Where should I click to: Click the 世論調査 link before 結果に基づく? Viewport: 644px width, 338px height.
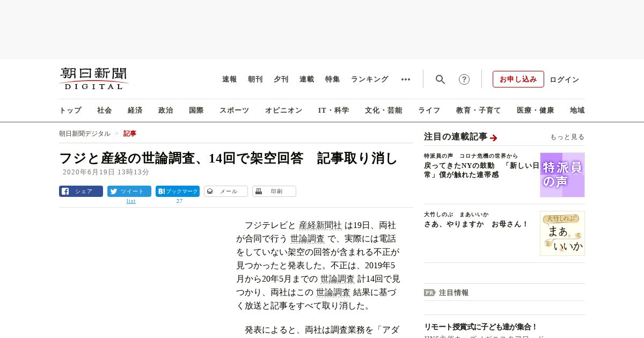pos(333,292)
